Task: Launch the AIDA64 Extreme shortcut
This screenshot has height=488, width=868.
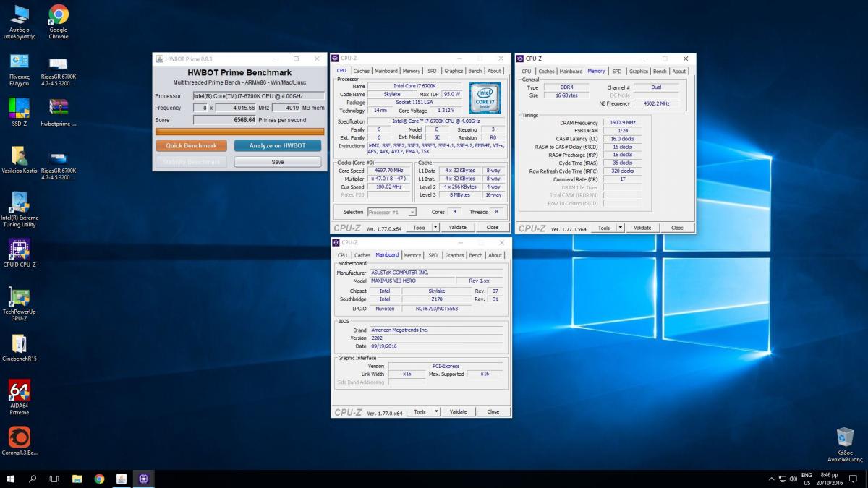Action: pyautogui.click(x=20, y=398)
